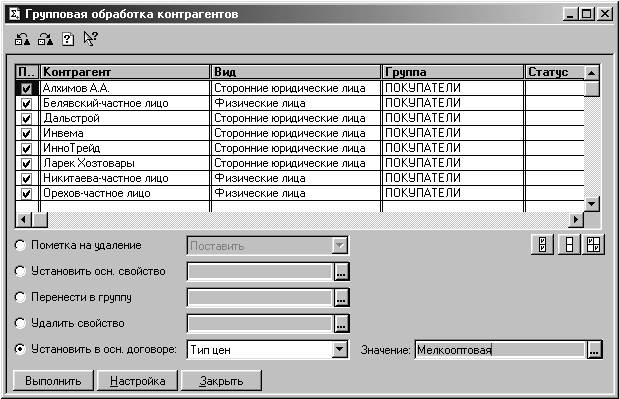
Task: Uncheck the Инвема row checkbox
Action: point(26,133)
